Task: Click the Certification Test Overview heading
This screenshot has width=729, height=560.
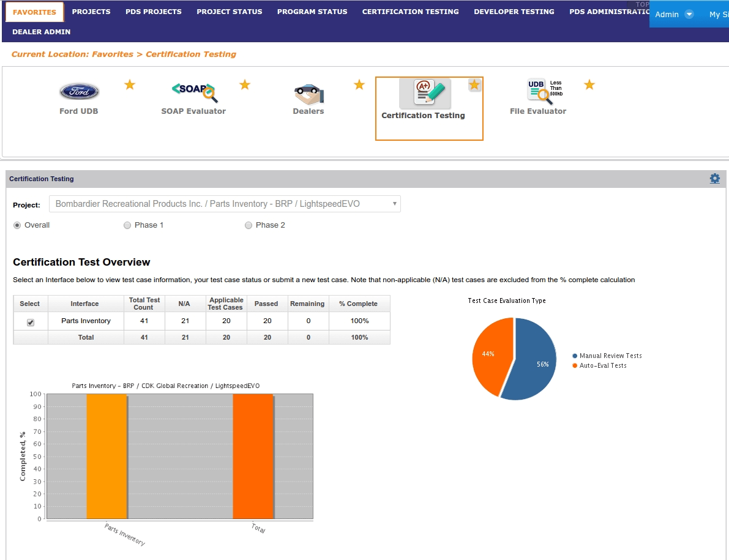Action: pos(81,262)
